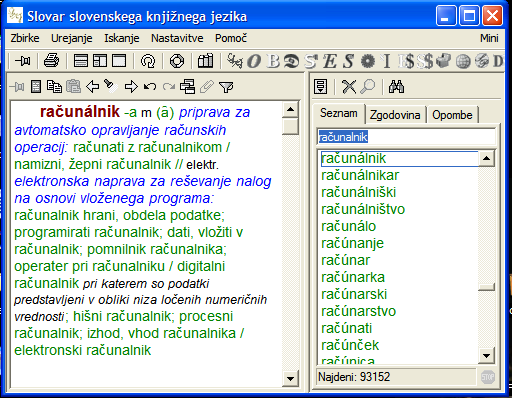Screen dimensions: 512x398
Task: Click the lifebuoy help icon
Action: pyautogui.click(x=177, y=61)
